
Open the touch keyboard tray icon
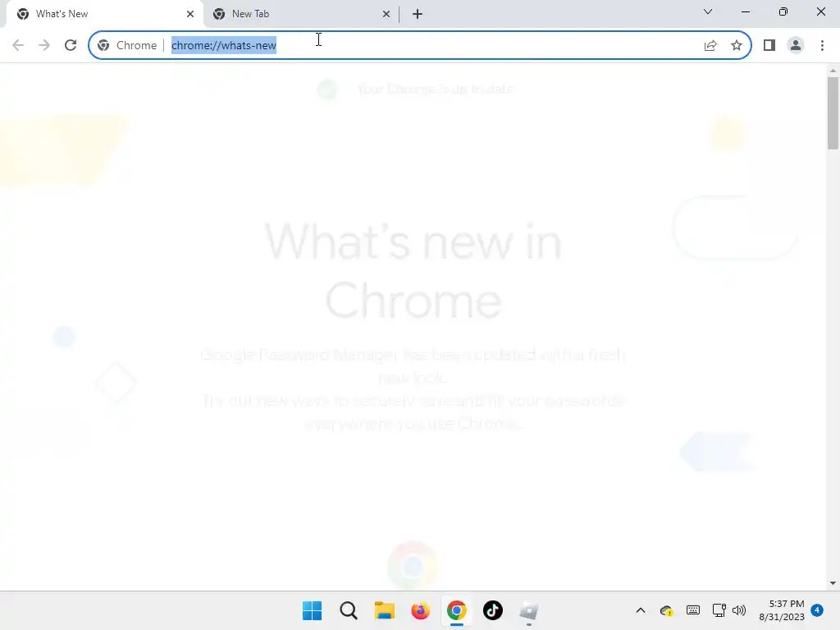pos(692,610)
